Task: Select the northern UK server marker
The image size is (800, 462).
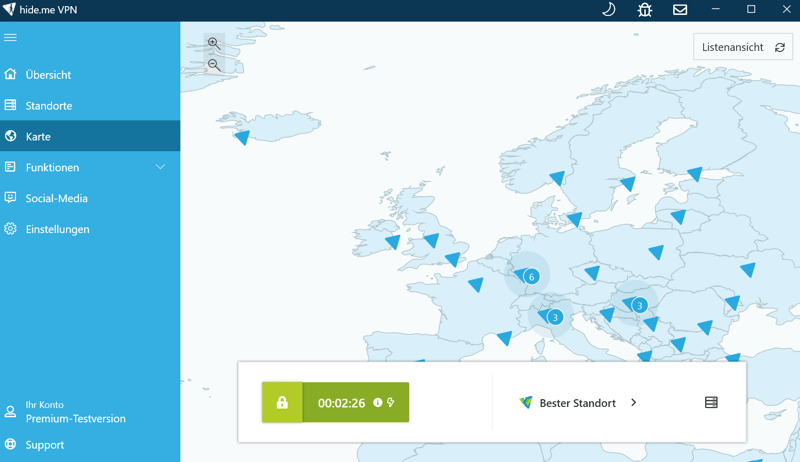Action: coord(431,240)
